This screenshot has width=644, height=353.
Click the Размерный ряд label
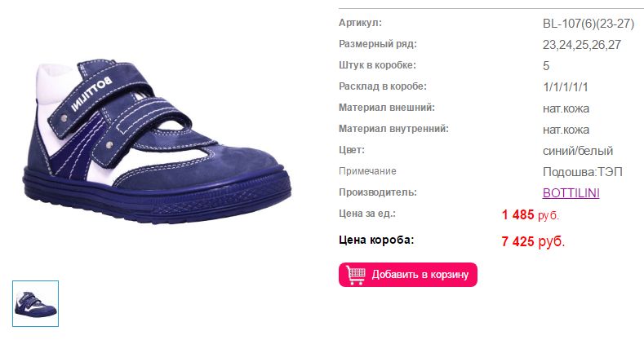(x=377, y=44)
